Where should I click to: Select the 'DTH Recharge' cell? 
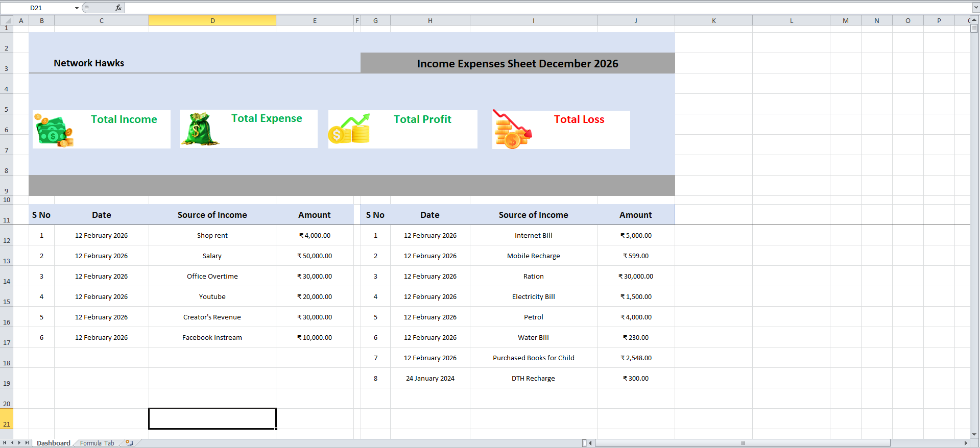tap(534, 378)
